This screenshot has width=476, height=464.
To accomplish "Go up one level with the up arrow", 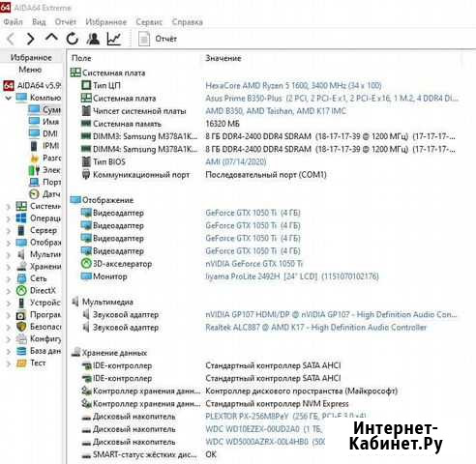I will point(51,38).
